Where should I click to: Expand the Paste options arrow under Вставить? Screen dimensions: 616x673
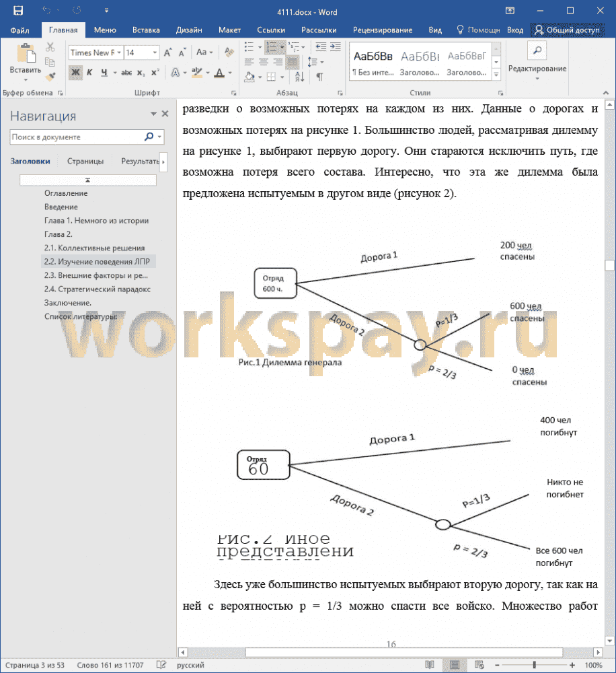[x=26, y=80]
